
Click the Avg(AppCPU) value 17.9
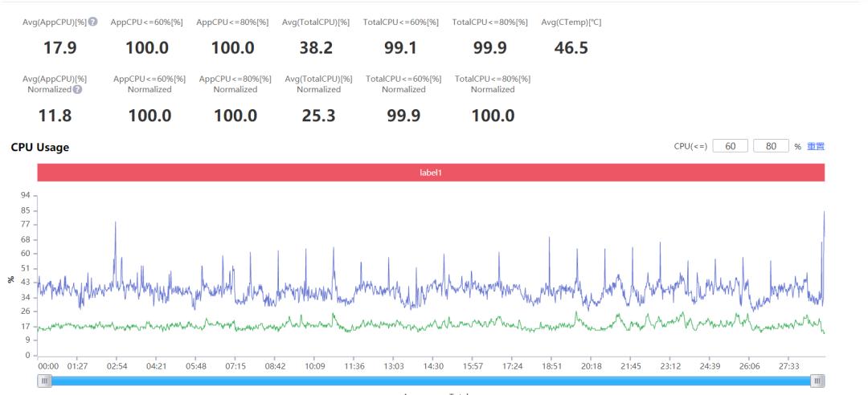[59, 48]
